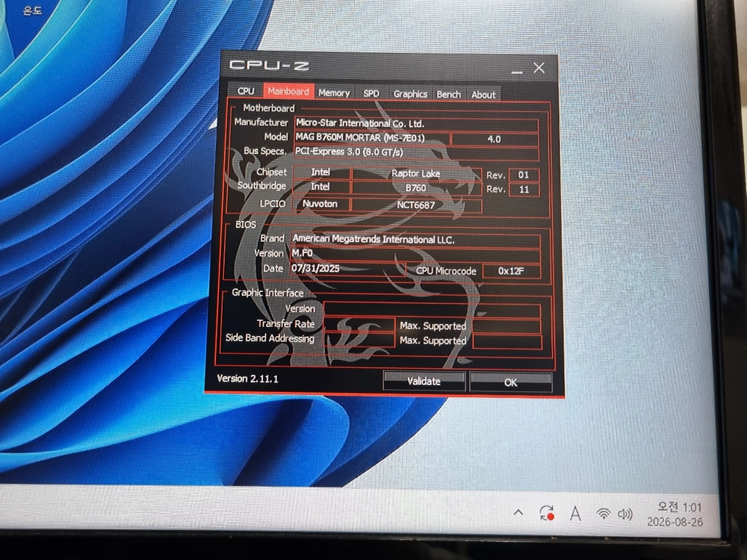Select the Mainboard tab
The height and width of the screenshot is (560, 747).
[288, 91]
